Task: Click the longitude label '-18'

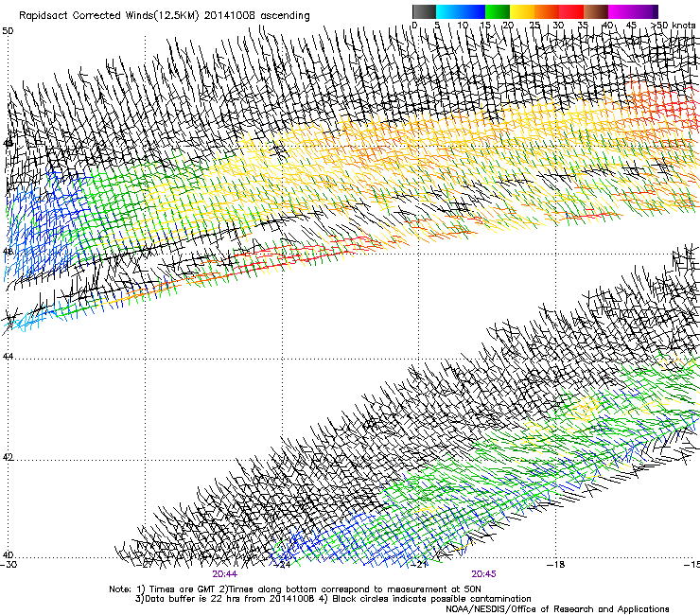Action: 556,564
